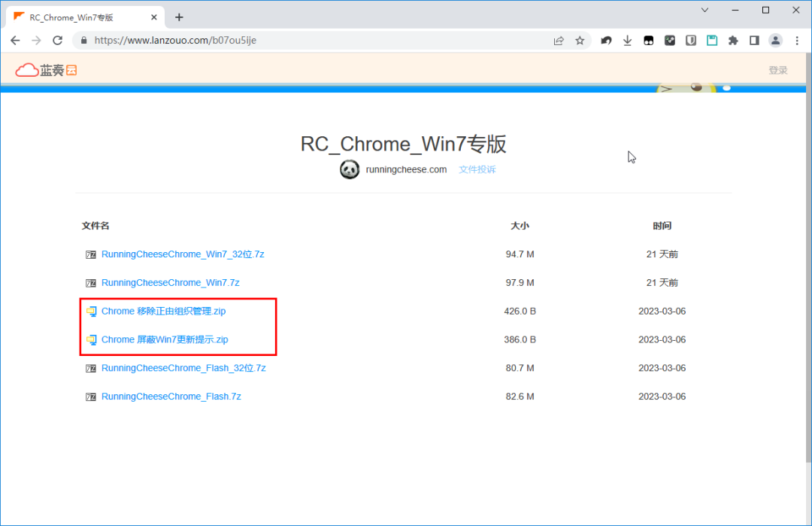Image resolution: width=812 pixels, height=526 pixels.
Task: Click the 大小 column header
Action: (520, 226)
